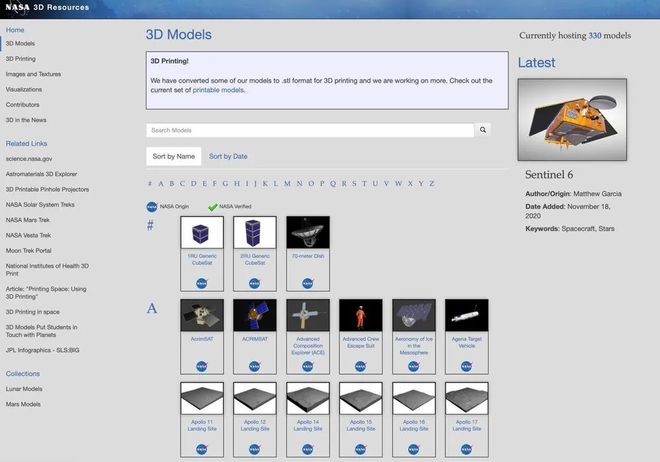This screenshot has width=660, height=462.
Task: Click NASA badge under Advanced Crew Escape Suit
Action: pyautogui.click(x=361, y=366)
